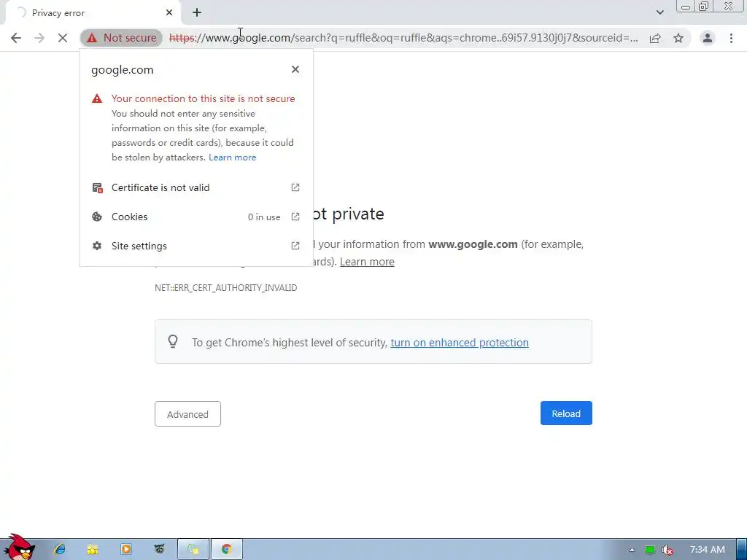Click the cookie icon in popup
The image size is (747, 560).
tap(97, 217)
